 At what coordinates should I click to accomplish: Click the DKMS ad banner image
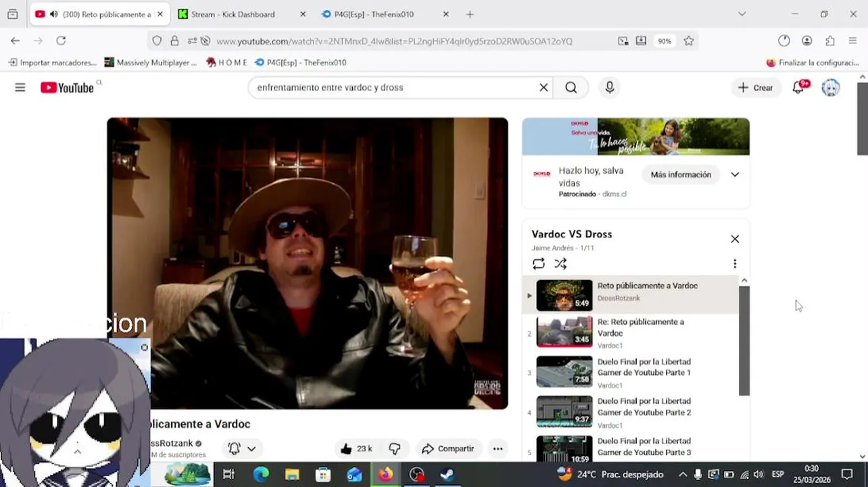coord(635,137)
